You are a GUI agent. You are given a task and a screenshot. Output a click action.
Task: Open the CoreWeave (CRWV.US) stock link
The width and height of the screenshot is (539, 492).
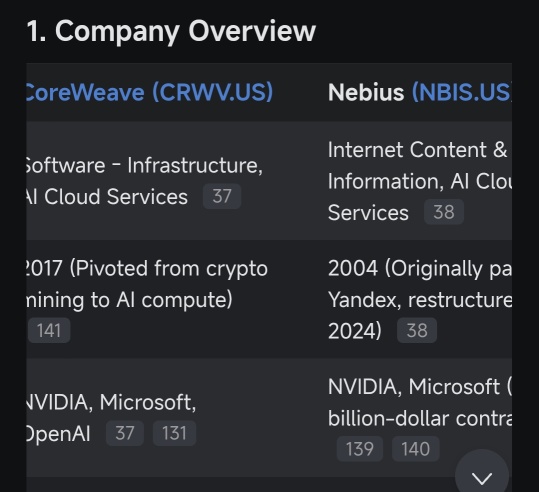[150, 92]
